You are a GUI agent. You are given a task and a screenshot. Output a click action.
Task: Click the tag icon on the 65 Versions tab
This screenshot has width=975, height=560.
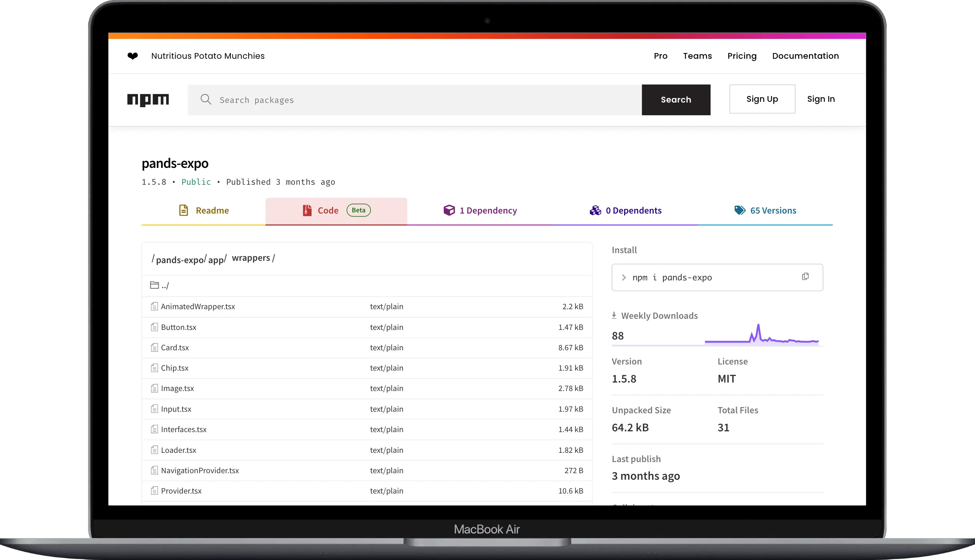tap(739, 210)
